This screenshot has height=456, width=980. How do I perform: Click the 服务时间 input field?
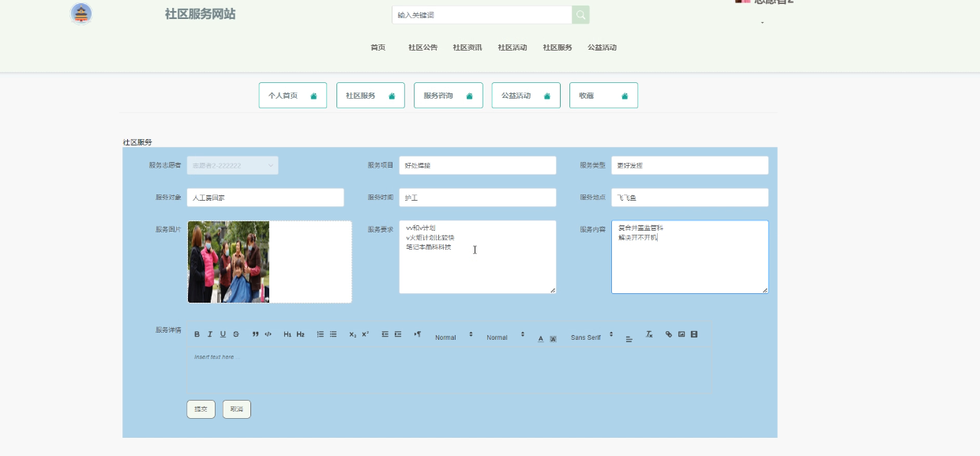[x=478, y=198]
